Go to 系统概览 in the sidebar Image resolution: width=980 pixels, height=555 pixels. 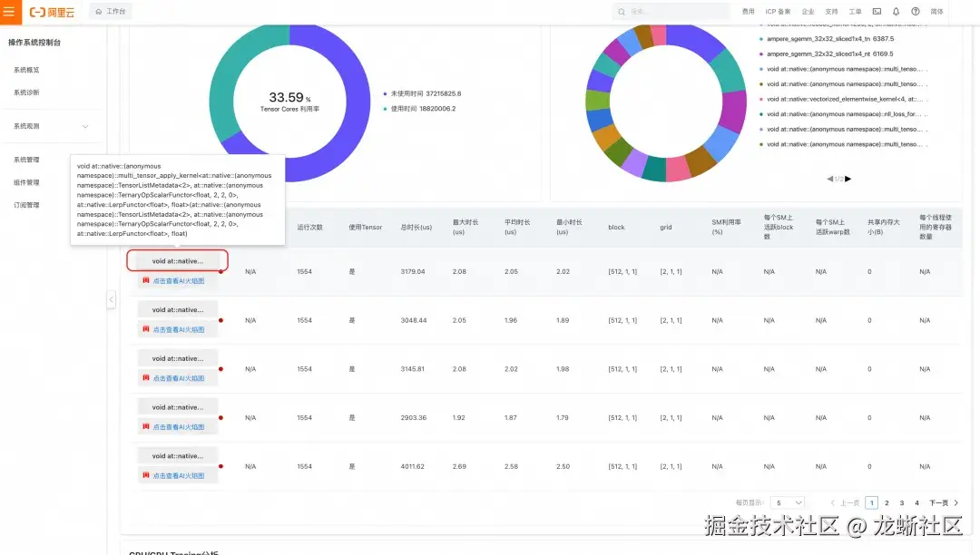tap(26, 70)
